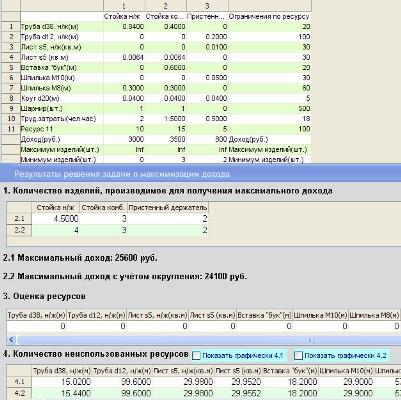Click the '0.5000' cell in the Труд.затраты row
Image resolution: width=401 pixels, height=400 pixels.
point(207,119)
